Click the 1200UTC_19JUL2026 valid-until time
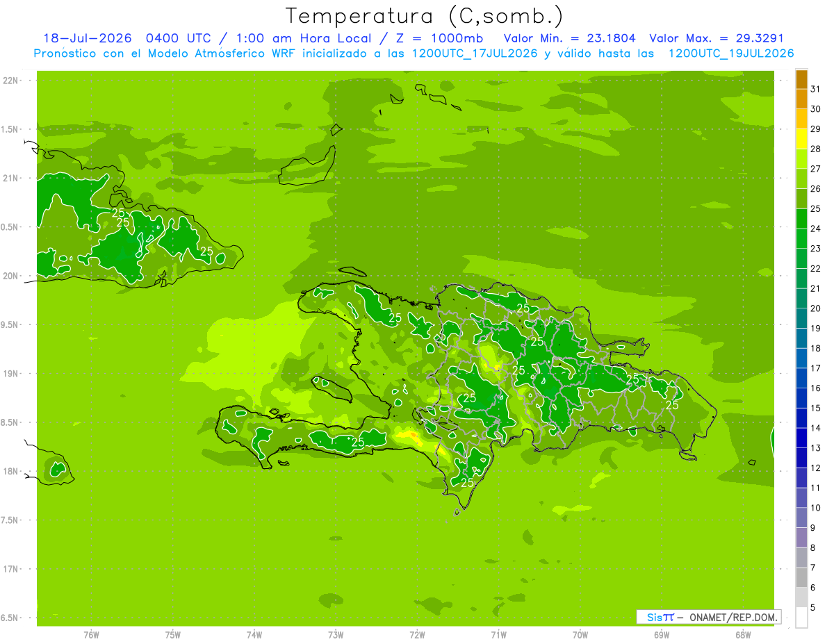Image resolution: width=834 pixels, height=644 pixels. [730, 53]
